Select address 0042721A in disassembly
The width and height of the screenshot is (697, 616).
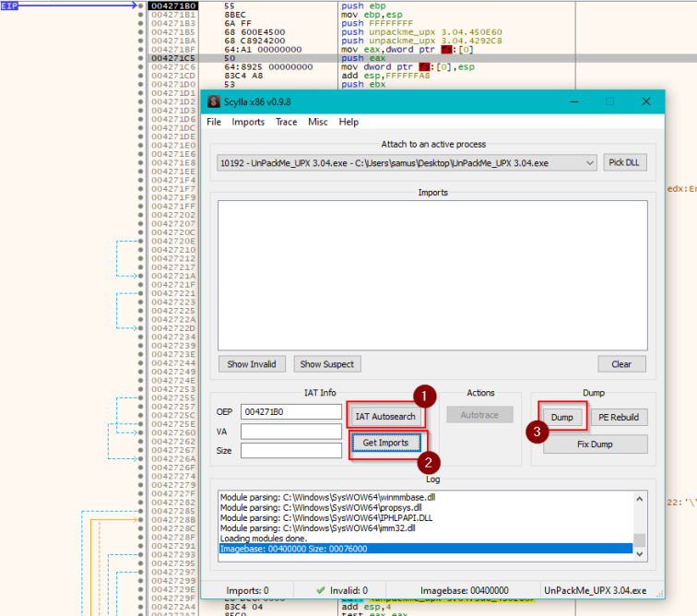tap(173, 276)
